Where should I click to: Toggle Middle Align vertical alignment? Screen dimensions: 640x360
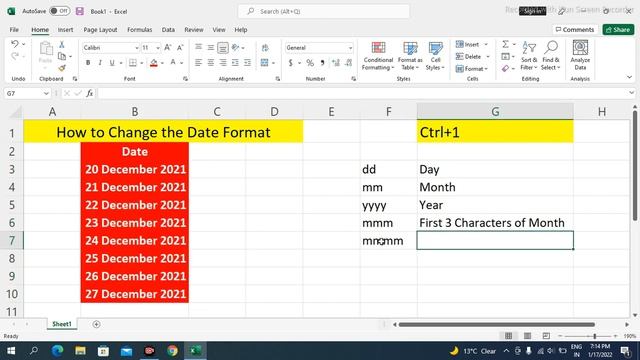[211, 48]
